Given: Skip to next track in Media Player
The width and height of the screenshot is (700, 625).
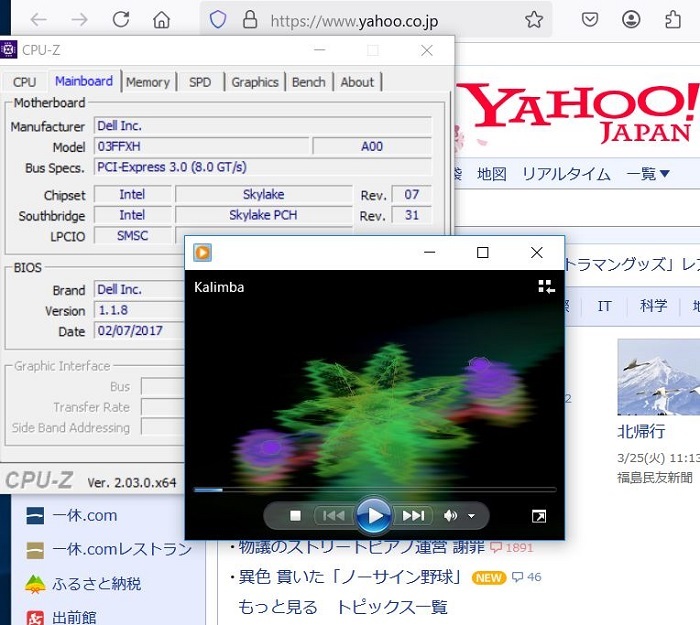Looking at the screenshot, I should [413, 516].
